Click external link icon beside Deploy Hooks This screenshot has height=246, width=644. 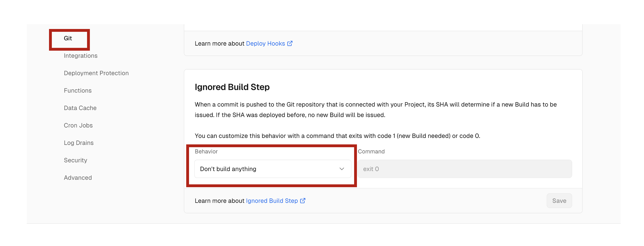pos(290,44)
